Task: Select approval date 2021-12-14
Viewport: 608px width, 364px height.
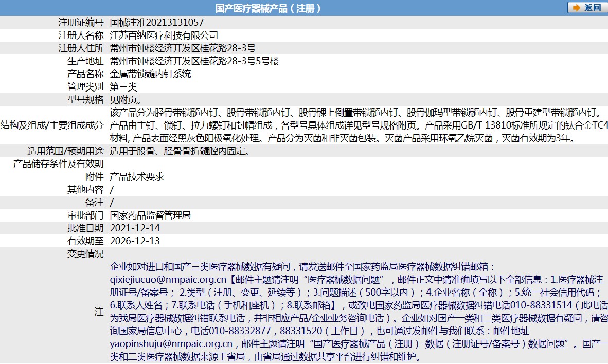Action: pos(135,228)
